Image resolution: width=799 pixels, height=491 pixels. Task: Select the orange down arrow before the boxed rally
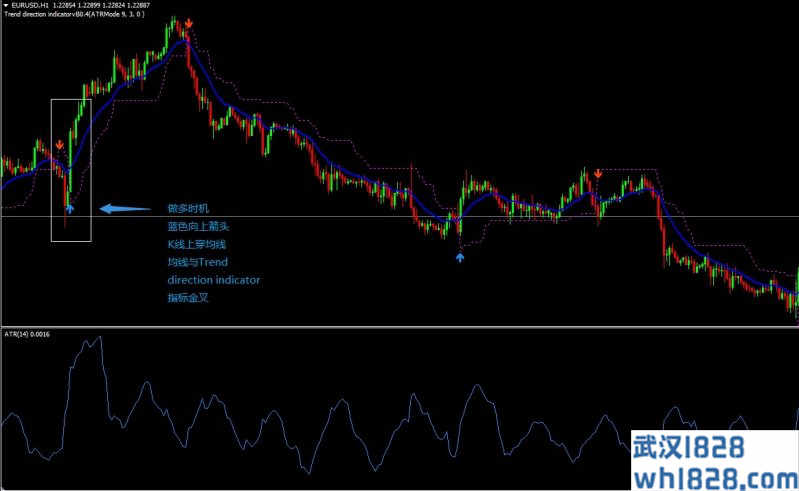(x=60, y=145)
